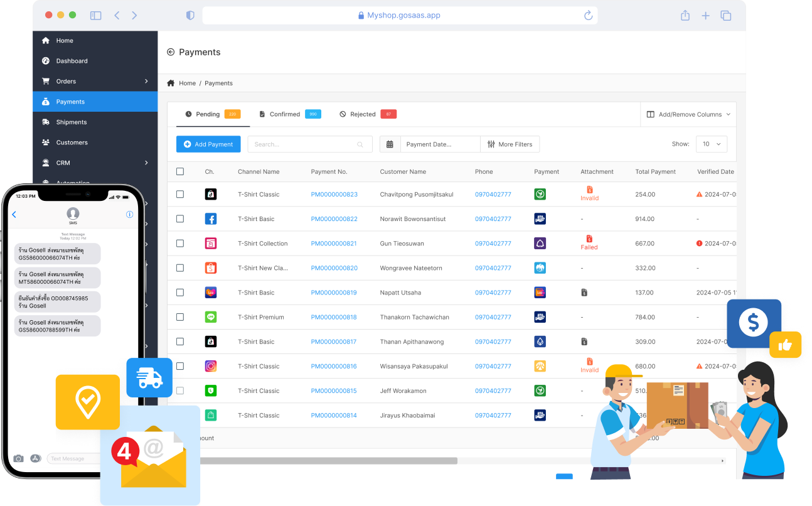The height and width of the screenshot is (506, 812).
Task: Open payment PM0000000823 link
Action: point(334,195)
